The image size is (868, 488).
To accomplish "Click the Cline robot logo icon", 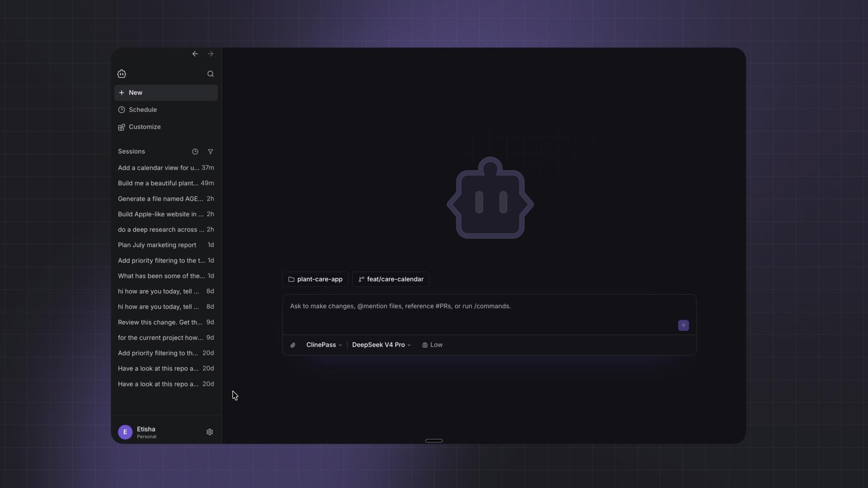I will coord(122,74).
